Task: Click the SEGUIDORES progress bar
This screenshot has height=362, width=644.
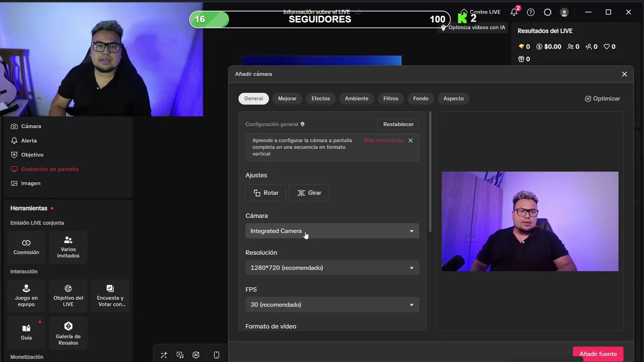Action: pos(320,20)
